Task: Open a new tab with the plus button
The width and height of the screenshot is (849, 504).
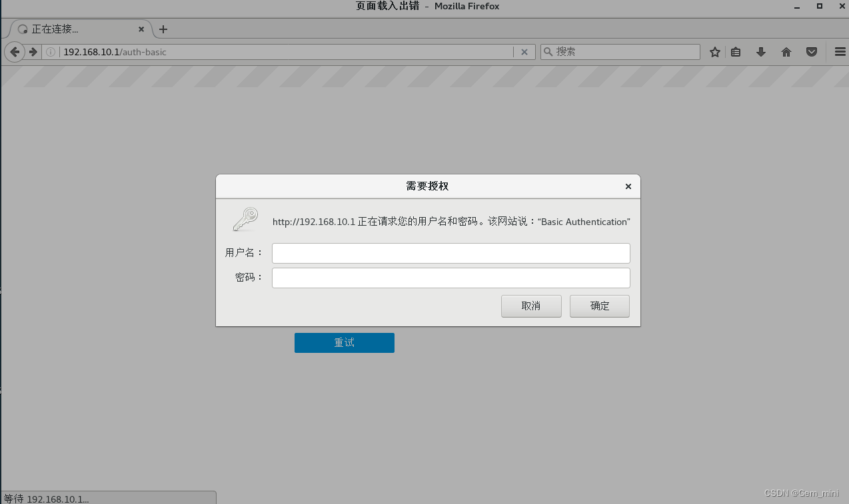Action: tap(163, 29)
